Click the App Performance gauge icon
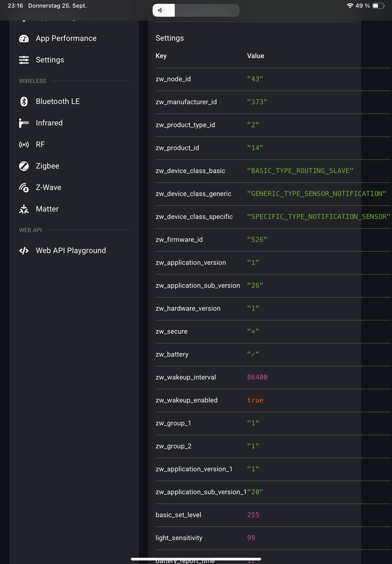Image resolution: width=392 pixels, height=564 pixels. (24, 38)
